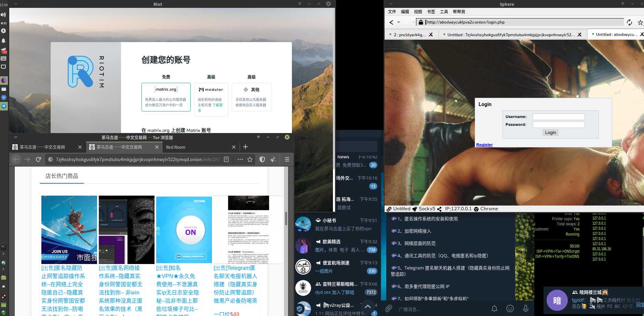Switch to the '2 : pncldyerk4g' tab in Sphere

tap(412, 35)
